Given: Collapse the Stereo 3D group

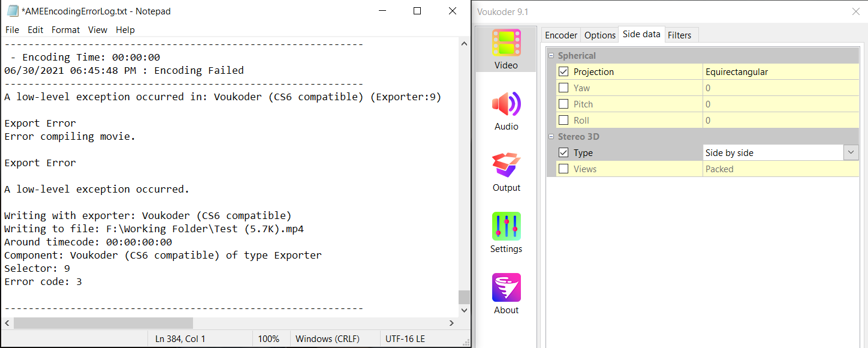Looking at the screenshot, I should pyautogui.click(x=552, y=137).
